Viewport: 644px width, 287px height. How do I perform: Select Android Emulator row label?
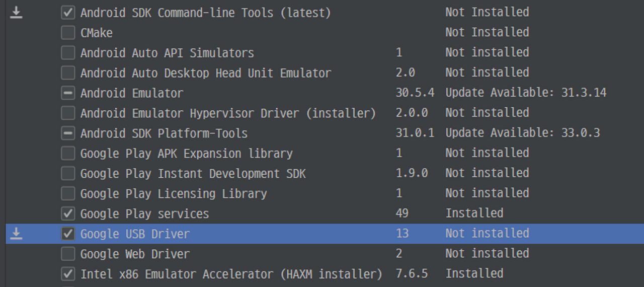pyautogui.click(x=132, y=93)
